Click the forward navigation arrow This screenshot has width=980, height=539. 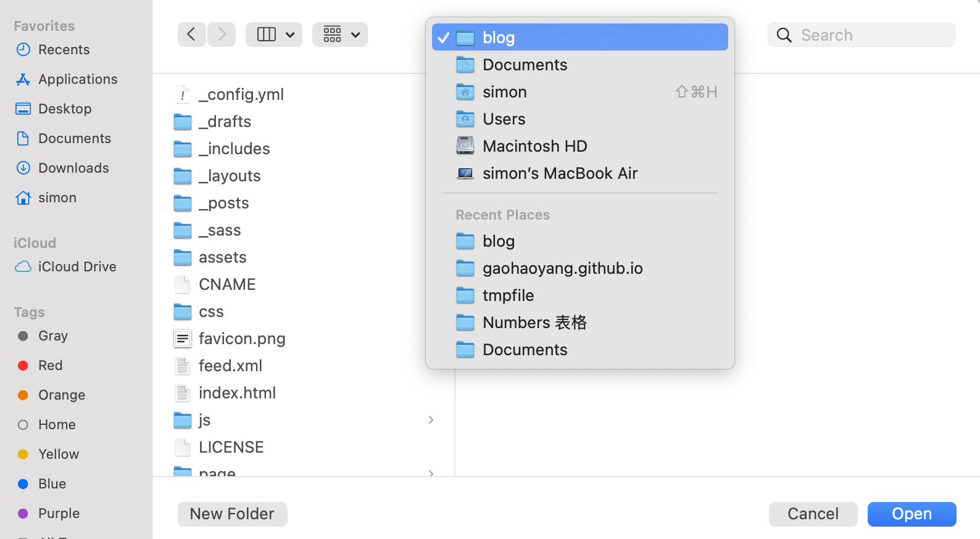pyautogui.click(x=222, y=35)
